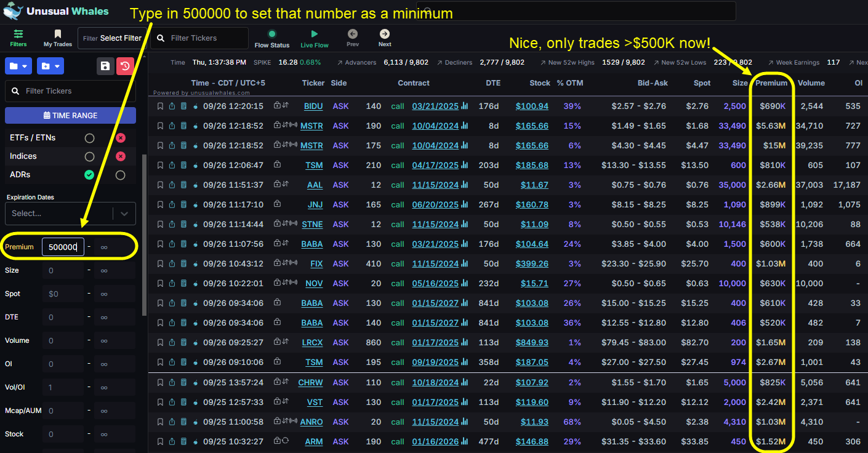Select ADRs exclude radio circle
Screen dimensions: 868x453
(121, 175)
